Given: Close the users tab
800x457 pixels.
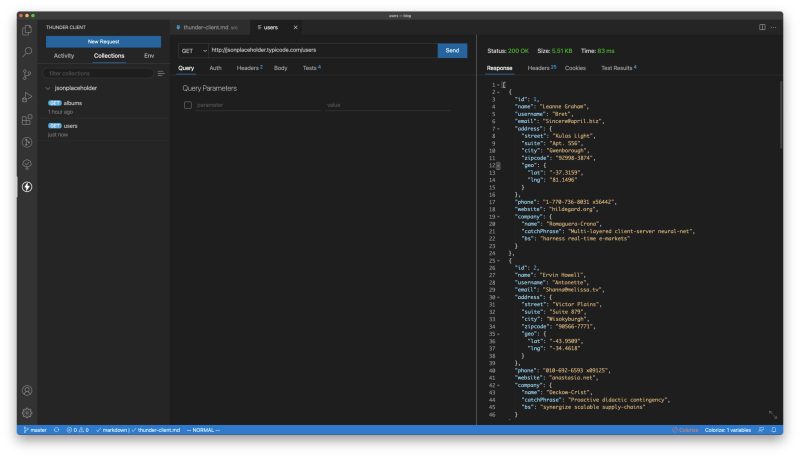Looking at the screenshot, I should pos(295,28).
